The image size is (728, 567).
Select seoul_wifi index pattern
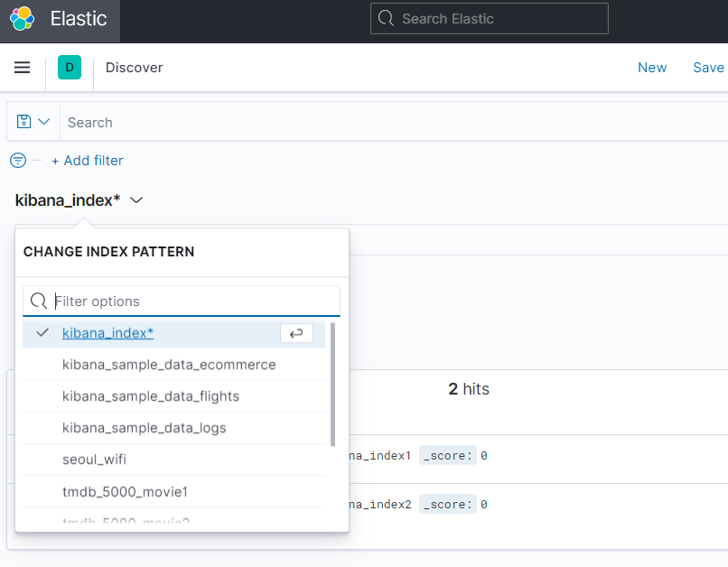[173, 460]
